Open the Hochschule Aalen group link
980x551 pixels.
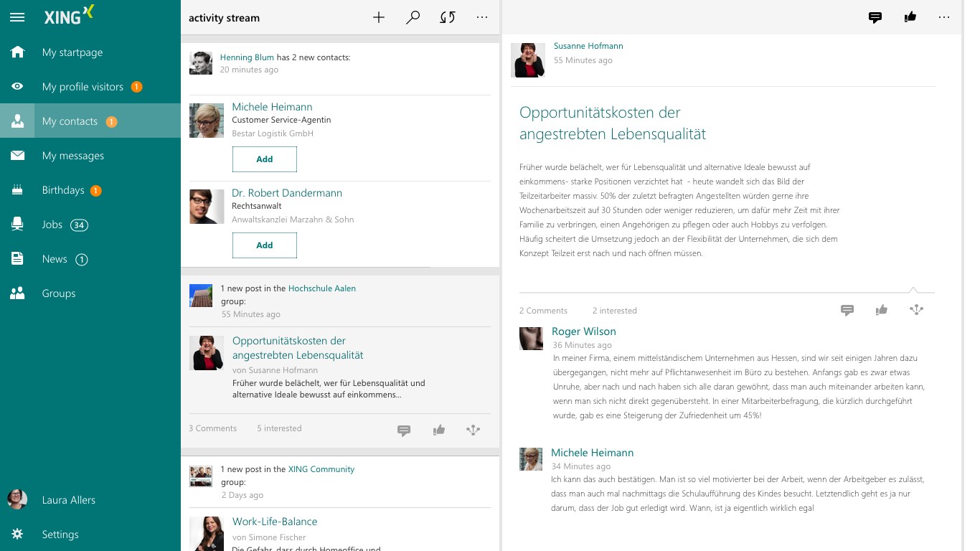click(x=321, y=288)
